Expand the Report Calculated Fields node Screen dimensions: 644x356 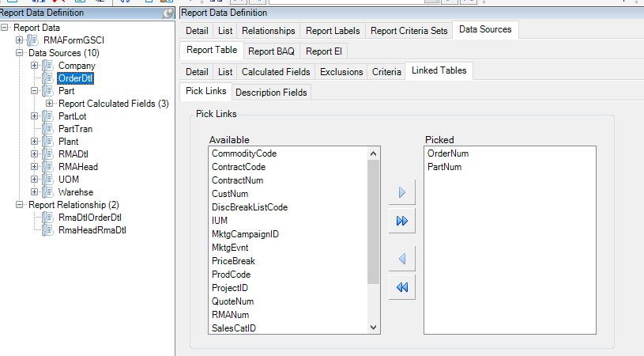pos(50,104)
